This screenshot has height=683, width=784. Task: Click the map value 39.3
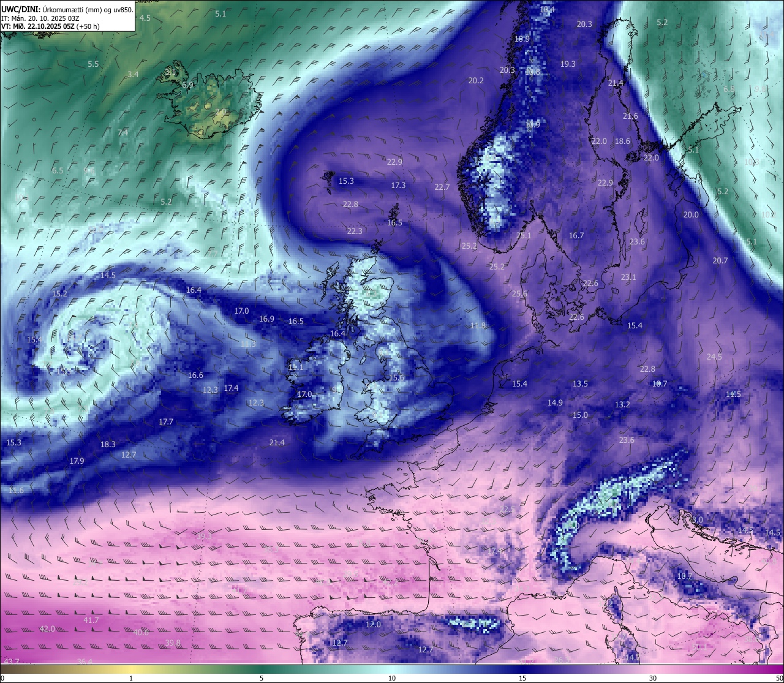(x=204, y=536)
